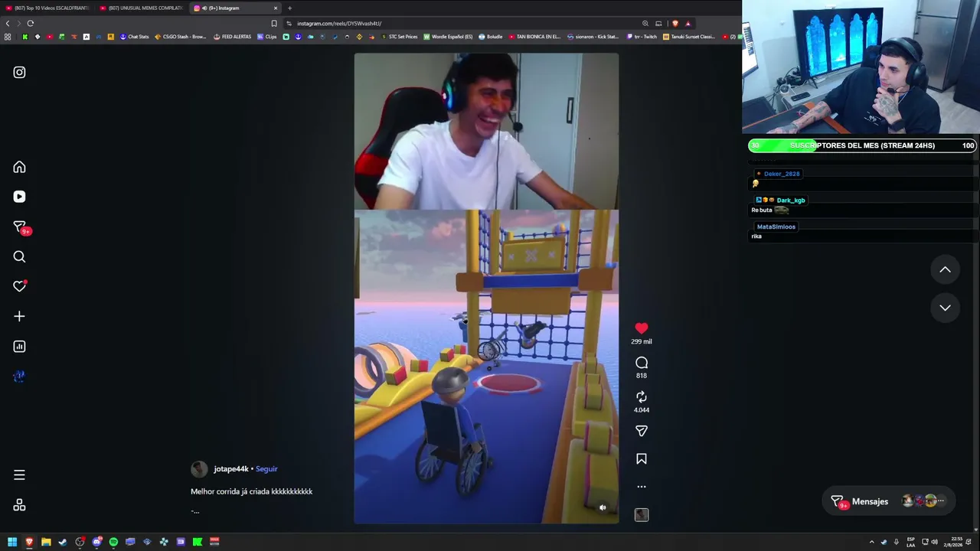This screenshot has height=551, width=980.
Task: Open the Windows Start menu
Action: coord(12,542)
